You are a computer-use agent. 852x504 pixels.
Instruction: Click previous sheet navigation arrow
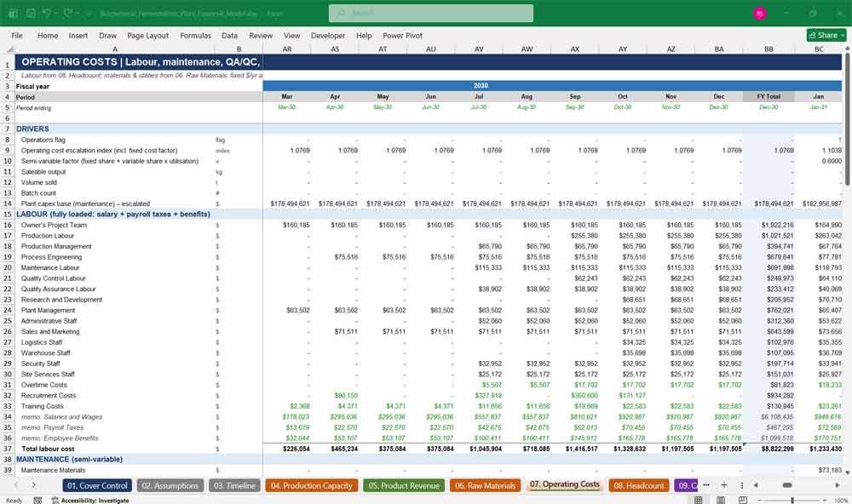pos(15,485)
